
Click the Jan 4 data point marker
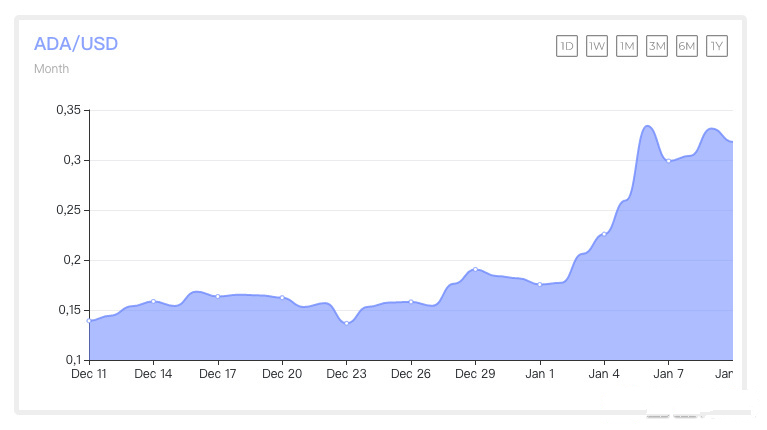604,234
